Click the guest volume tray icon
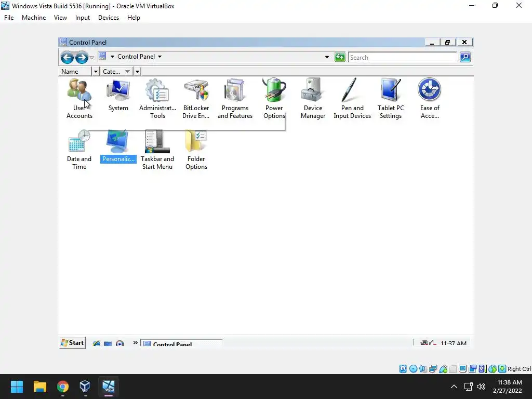 (x=433, y=343)
